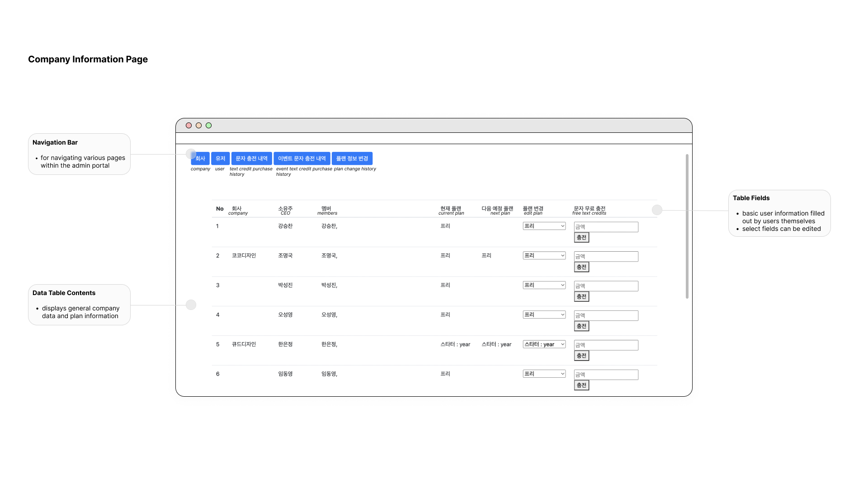Close the window with the red dot
Image resolution: width=868 pixels, height=488 pixels.
189,126
